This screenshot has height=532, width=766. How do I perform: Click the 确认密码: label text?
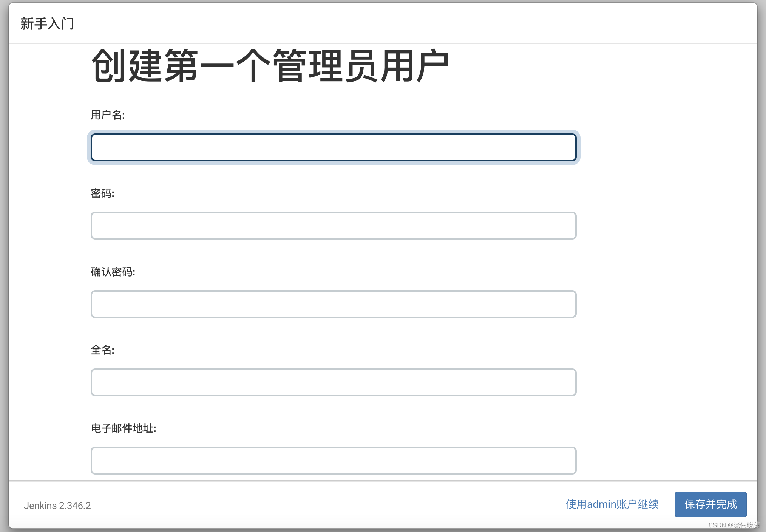[x=113, y=272]
